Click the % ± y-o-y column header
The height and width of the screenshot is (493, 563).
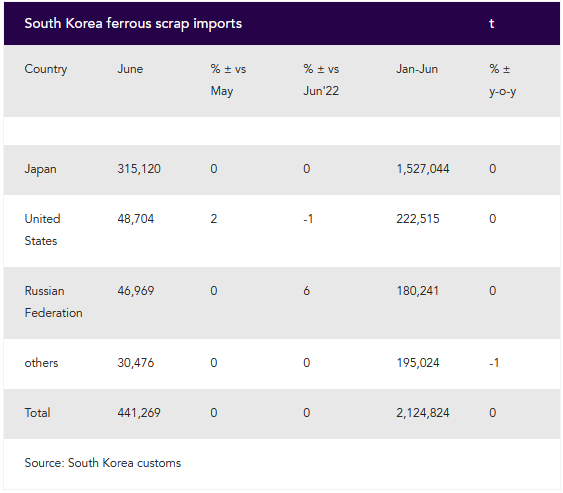(x=503, y=80)
